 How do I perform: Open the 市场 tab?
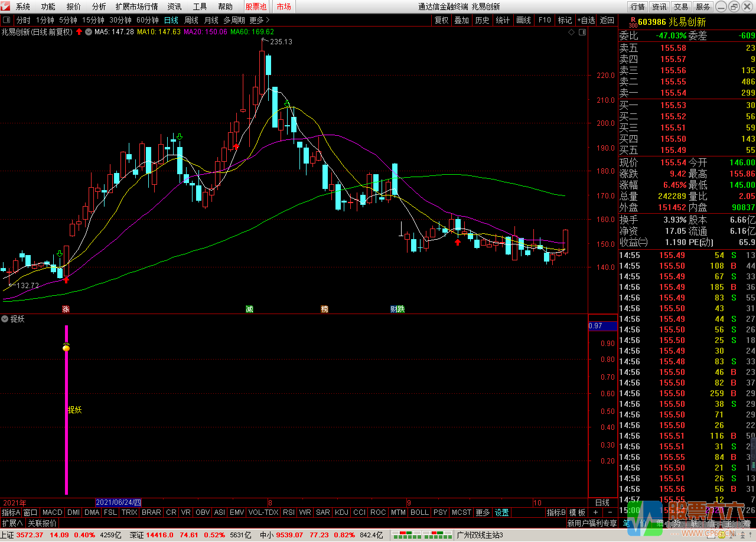[284, 7]
